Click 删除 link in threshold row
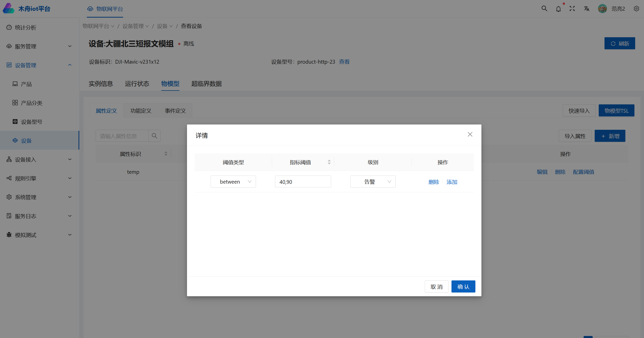Image resolution: width=644 pixels, height=338 pixels. [x=434, y=182]
